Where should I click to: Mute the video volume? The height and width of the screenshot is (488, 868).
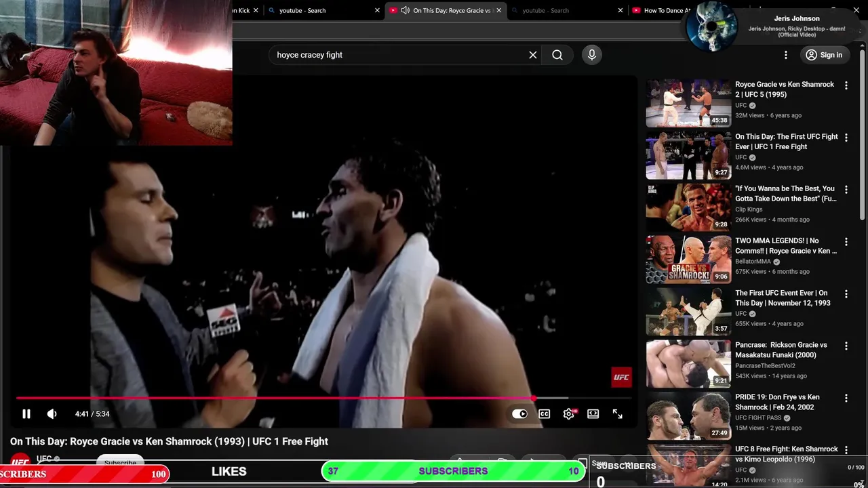(x=52, y=414)
